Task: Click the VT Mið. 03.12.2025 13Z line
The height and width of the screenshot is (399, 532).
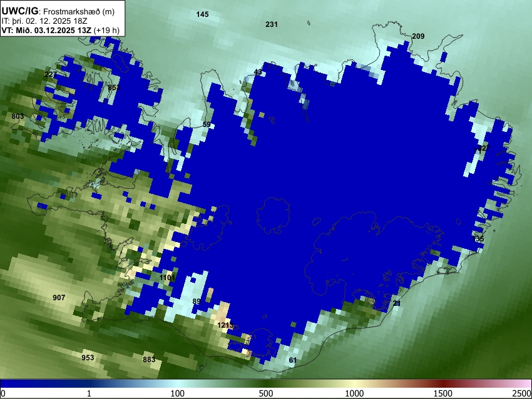Action: [x=60, y=30]
